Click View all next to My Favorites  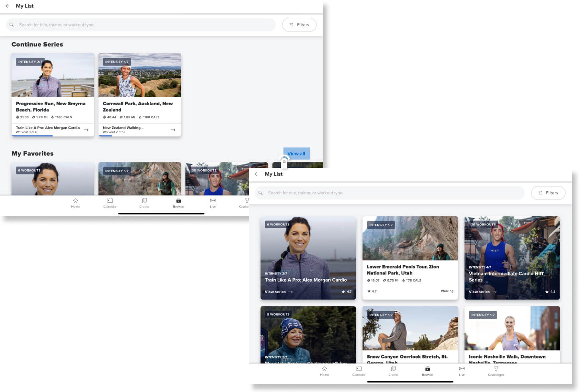coord(296,154)
